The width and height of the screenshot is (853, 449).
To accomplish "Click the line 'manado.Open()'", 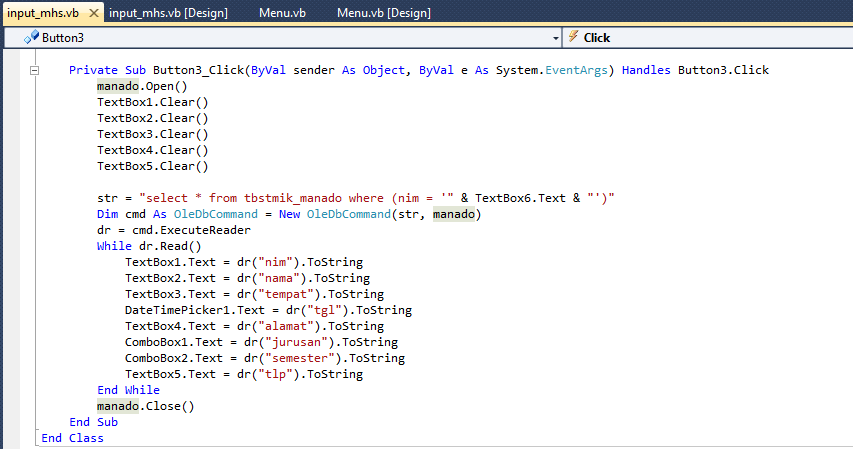I will 142,86.
